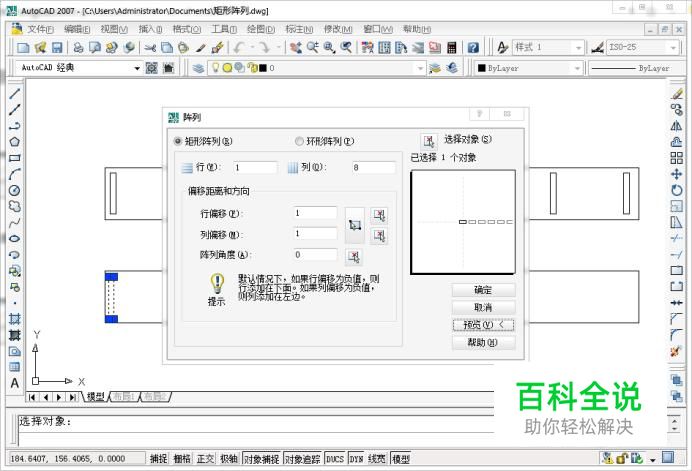Viewport: 692px width, 471px height.
Task: Select the Polar Array radio button
Action: 299,141
